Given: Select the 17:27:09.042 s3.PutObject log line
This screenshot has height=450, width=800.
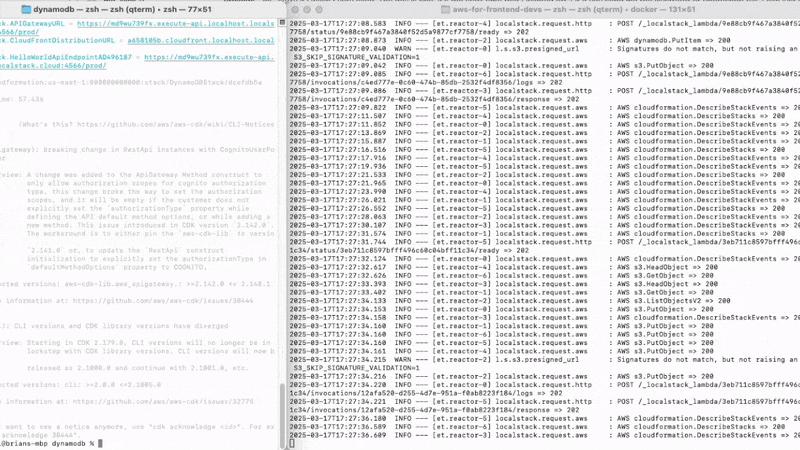Looking at the screenshot, I should 502,66.
